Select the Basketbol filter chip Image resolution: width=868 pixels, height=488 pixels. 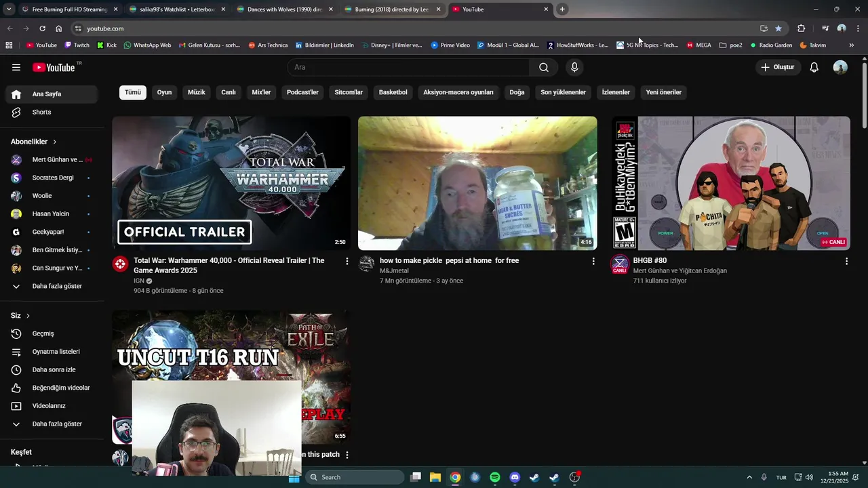point(393,92)
